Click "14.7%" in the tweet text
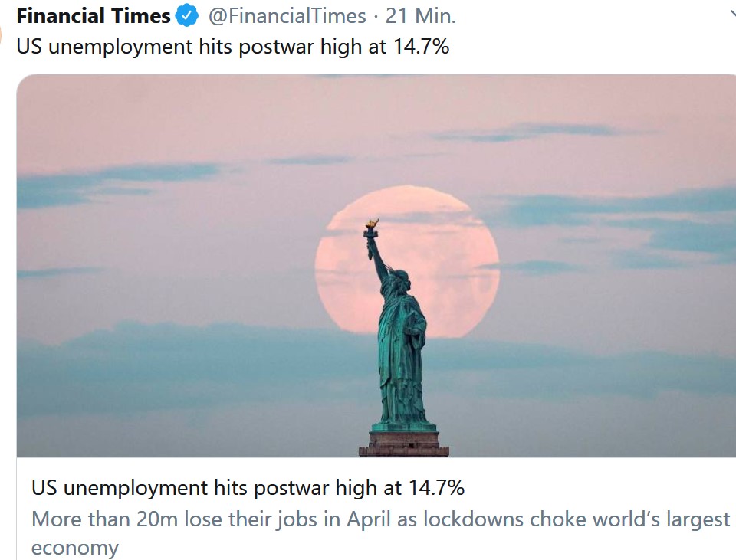Image resolution: width=736 pixels, height=560 pixels. (x=421, y=46)
